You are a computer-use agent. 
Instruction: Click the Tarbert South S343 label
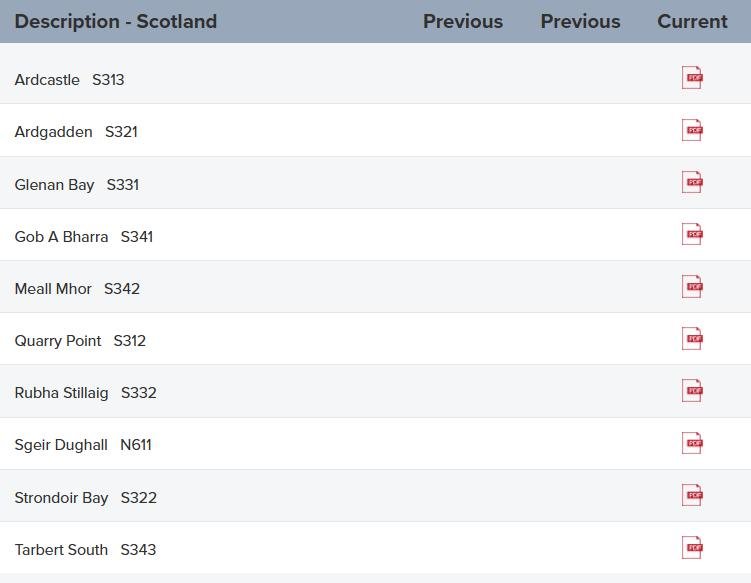click(x=85, y=550)
